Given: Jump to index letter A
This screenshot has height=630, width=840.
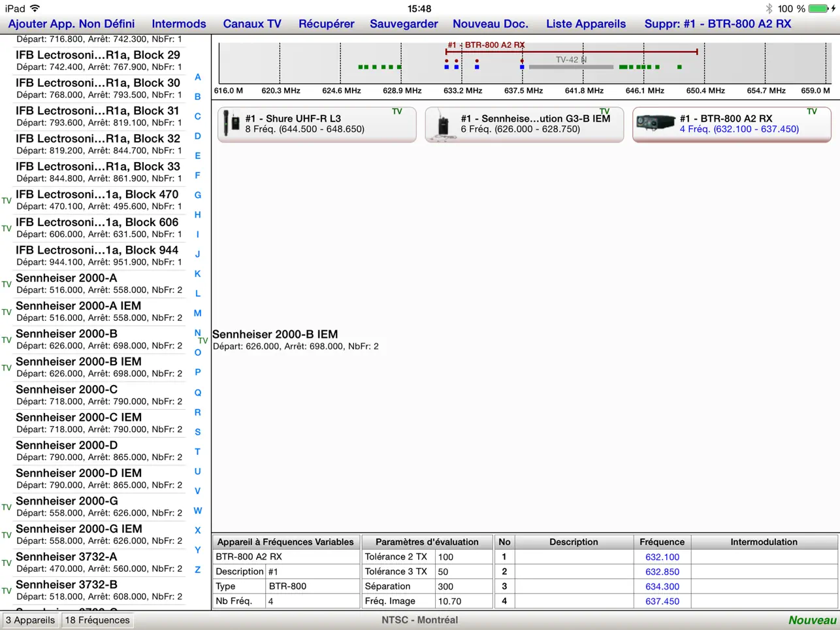Looking at the screenshot, I should pos(197,76).
